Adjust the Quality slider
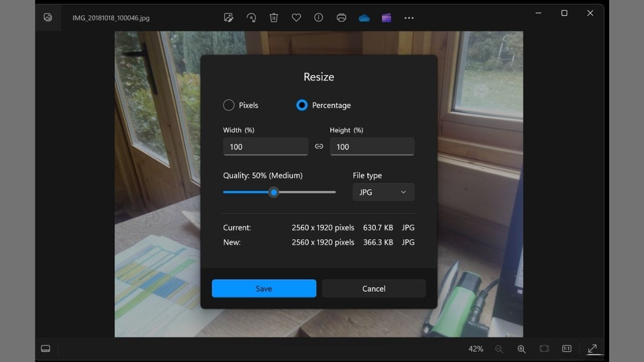Image resolution: width=644 pixels, height=362 pixels. click(x=274, y=192)
